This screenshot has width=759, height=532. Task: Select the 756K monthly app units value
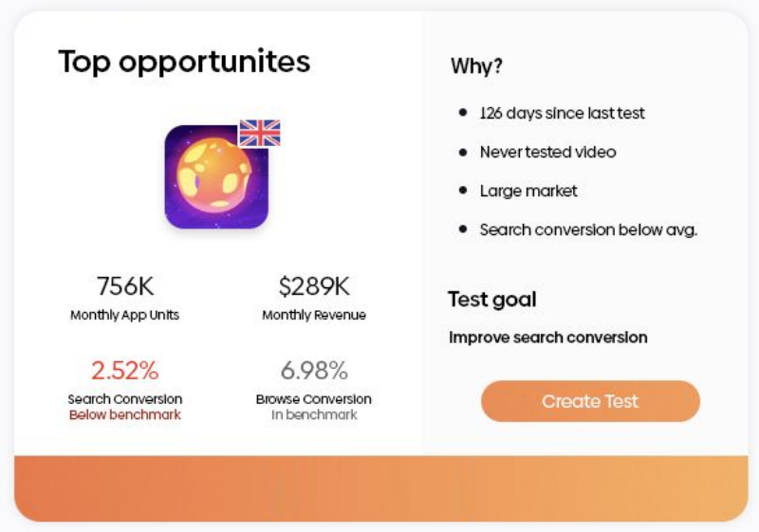124,286
